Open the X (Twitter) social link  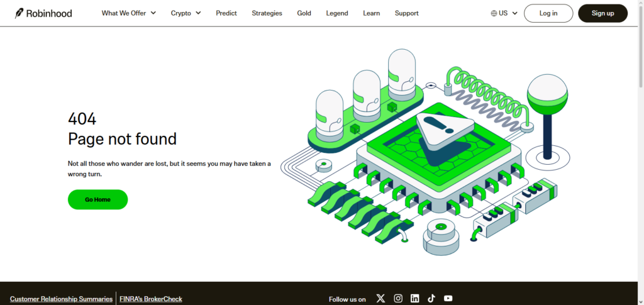coord(380,299)
